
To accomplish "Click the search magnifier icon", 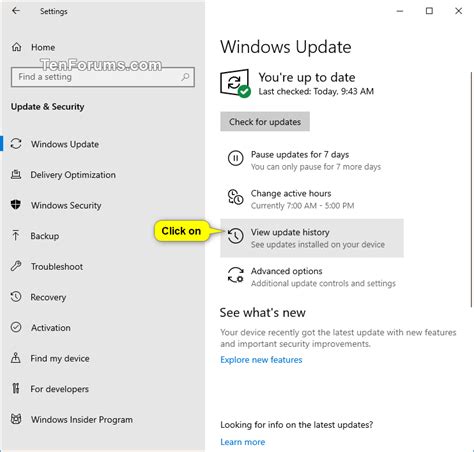I will [x=185, y=77].
